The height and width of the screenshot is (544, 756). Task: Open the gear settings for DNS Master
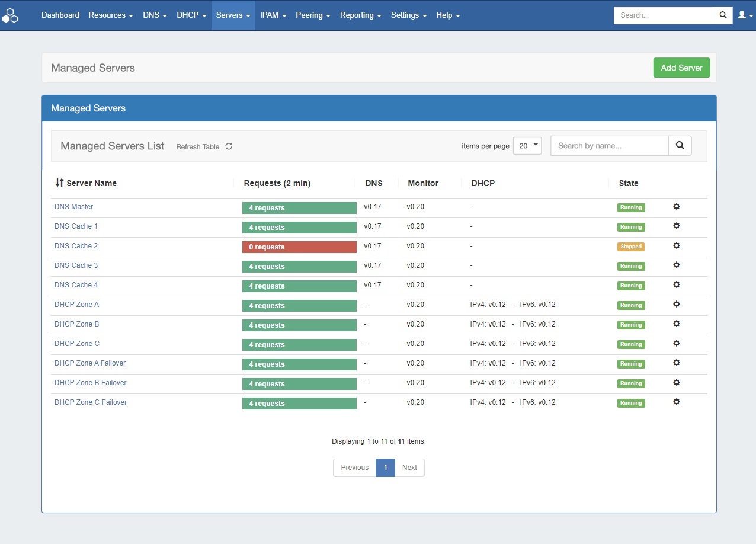coord(677,207)
